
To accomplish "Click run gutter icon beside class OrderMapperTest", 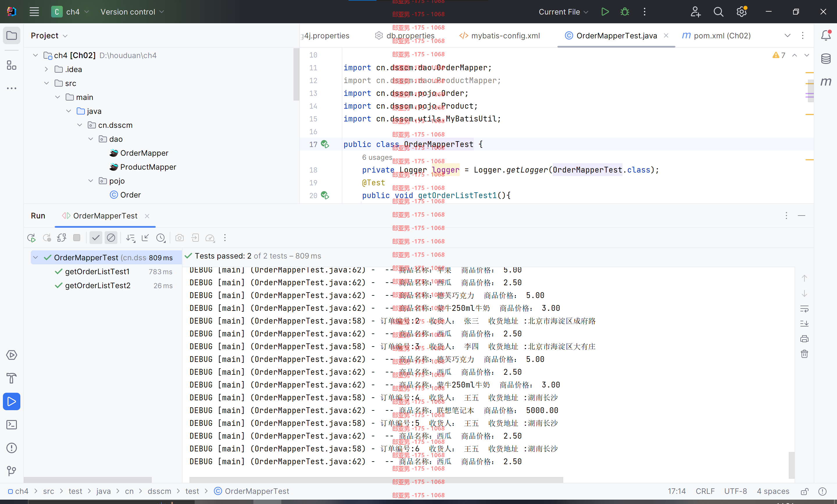I will (x=325, y=144).
